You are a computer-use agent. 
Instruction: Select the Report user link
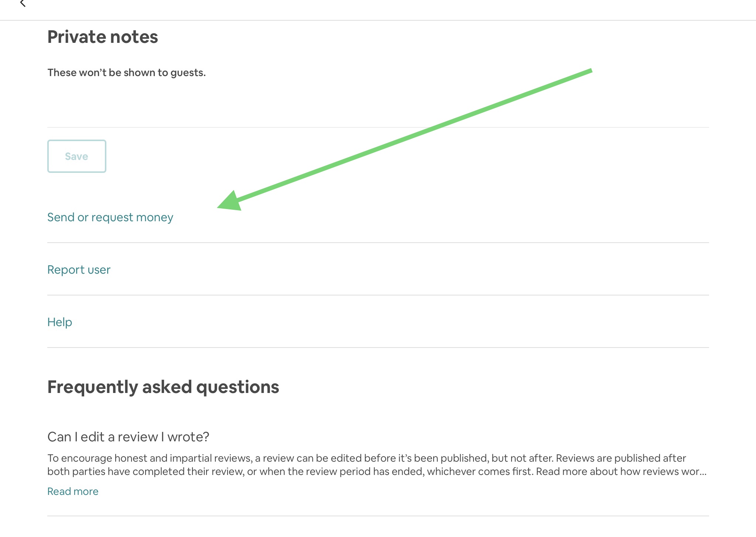tap(79, 270)
